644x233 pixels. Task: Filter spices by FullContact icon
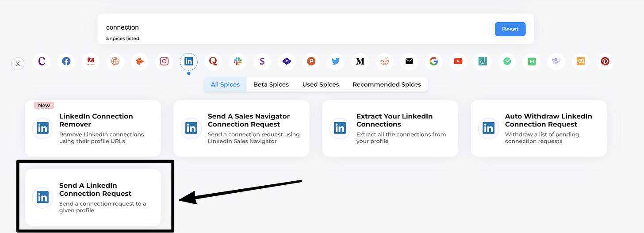click(91, 61)
